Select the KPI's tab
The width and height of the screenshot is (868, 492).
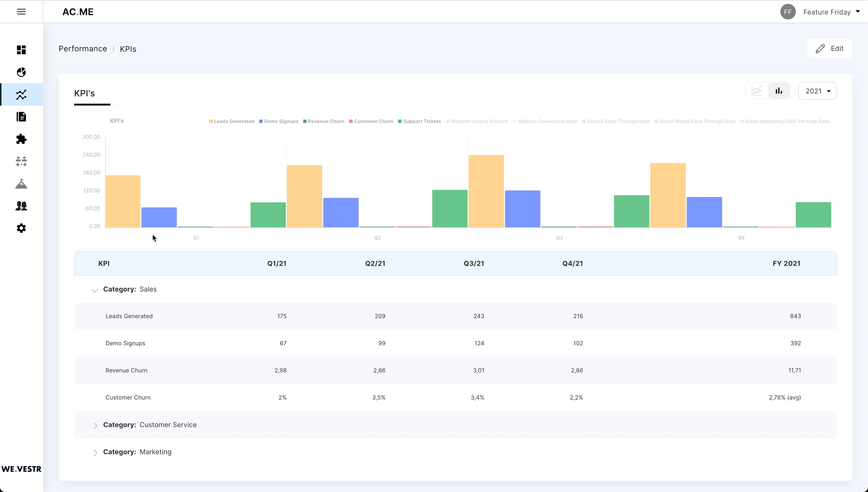tap(84, 93)
